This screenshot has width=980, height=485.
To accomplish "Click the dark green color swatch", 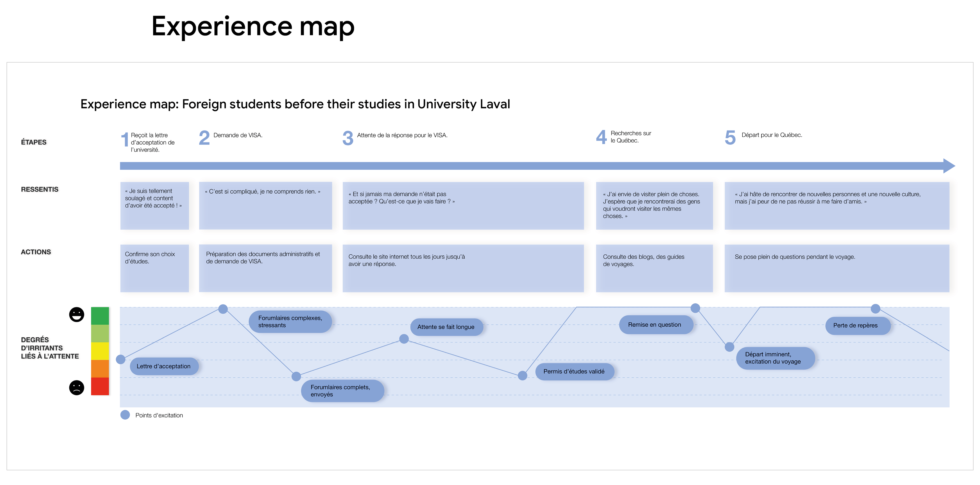I will (x=100, y=316).
